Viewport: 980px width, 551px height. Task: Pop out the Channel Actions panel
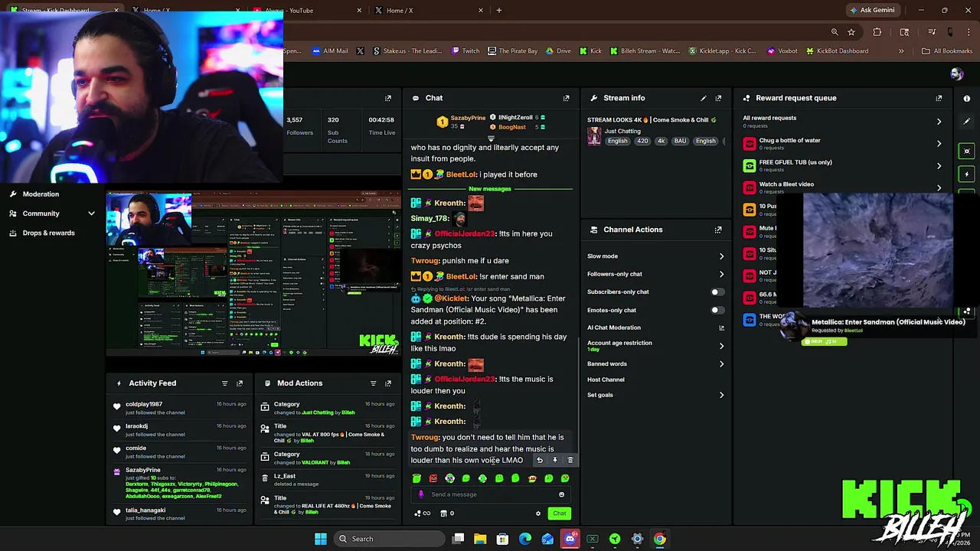[718, 230]
